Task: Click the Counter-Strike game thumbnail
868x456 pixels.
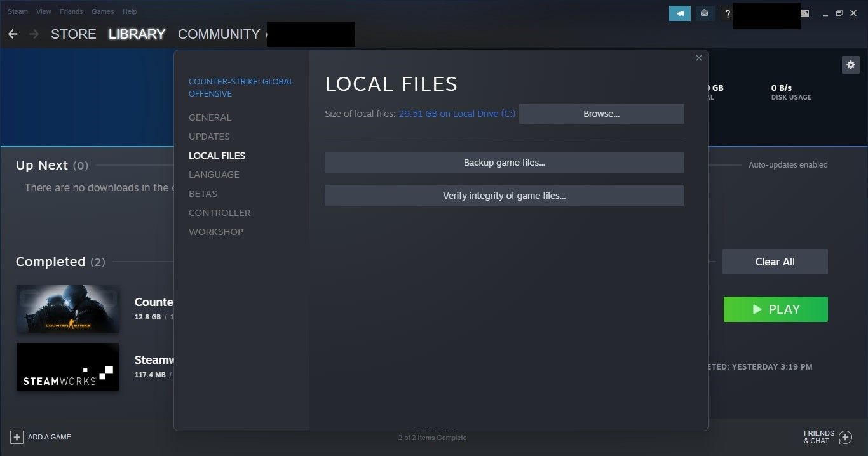Action: [x=68, y=309]
